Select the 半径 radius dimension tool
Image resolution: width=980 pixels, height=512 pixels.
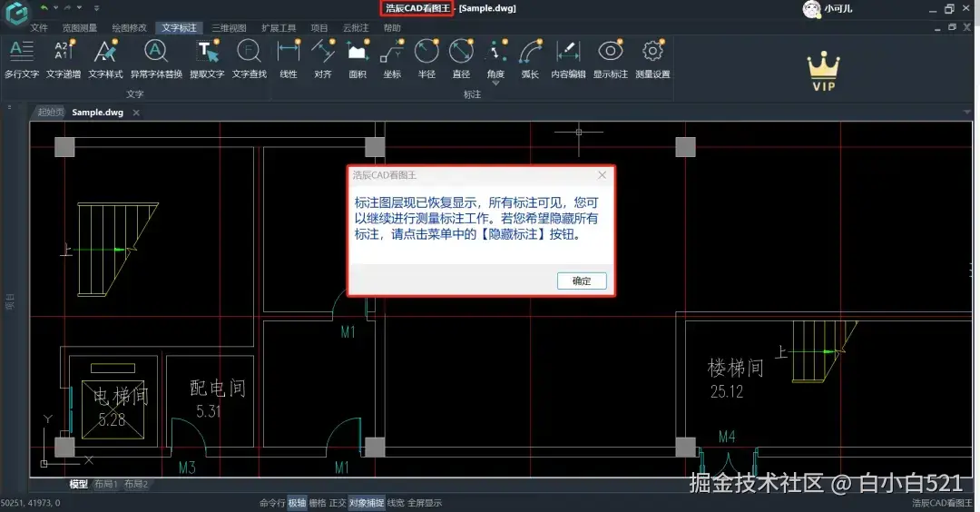(x=426, y=59)
